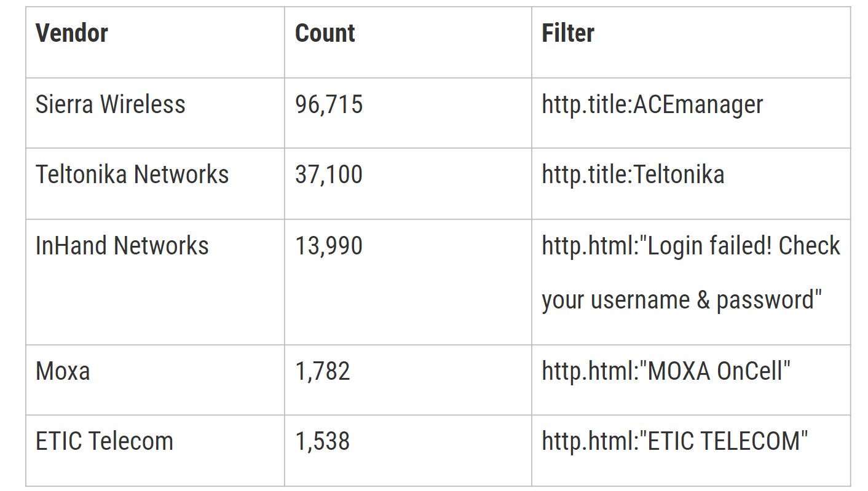
Task: Click the Teltonika Networks vendor cell
Action: click(132, 175)
